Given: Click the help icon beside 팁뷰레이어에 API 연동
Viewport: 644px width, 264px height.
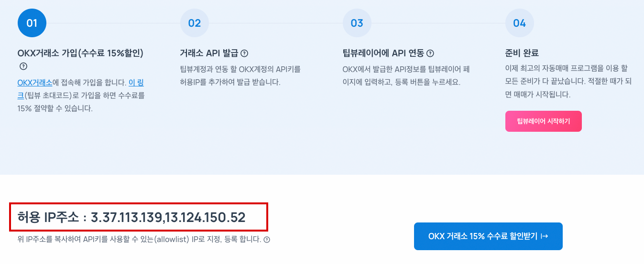Looking at the screenshot, I should [430, 53].
